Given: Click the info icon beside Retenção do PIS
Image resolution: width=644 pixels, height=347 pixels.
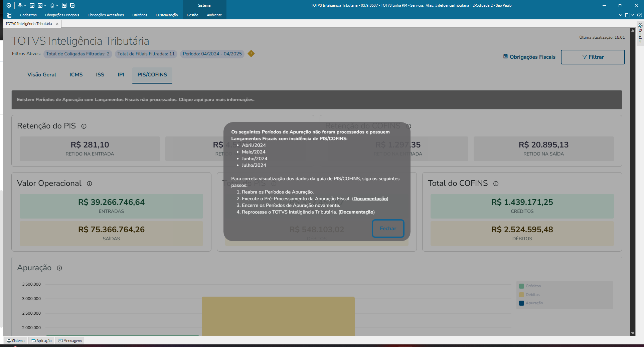Looking at the screenshot, I should point(84,126).
